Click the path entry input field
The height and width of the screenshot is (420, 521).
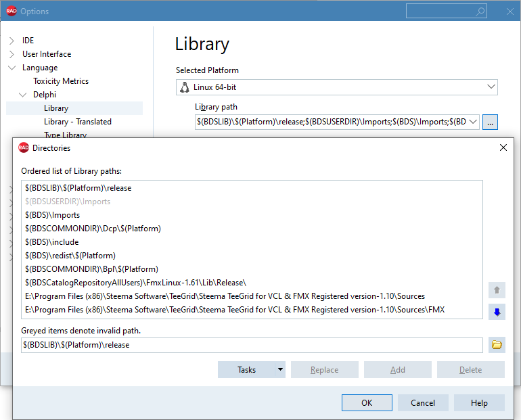coord(252,345)
